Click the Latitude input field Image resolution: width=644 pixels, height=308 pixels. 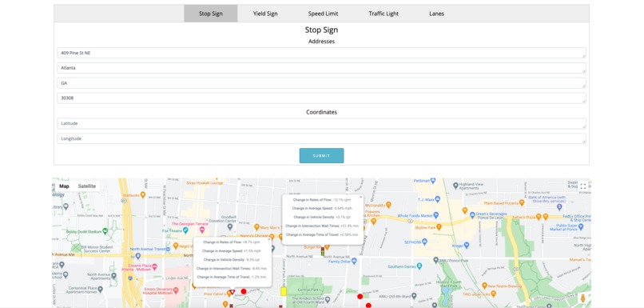tap(321, 123)
